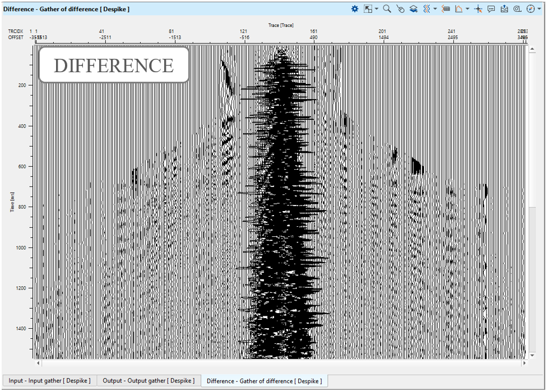
Task: Select Difference - Gather of difference tab
Action: (264, 381)
